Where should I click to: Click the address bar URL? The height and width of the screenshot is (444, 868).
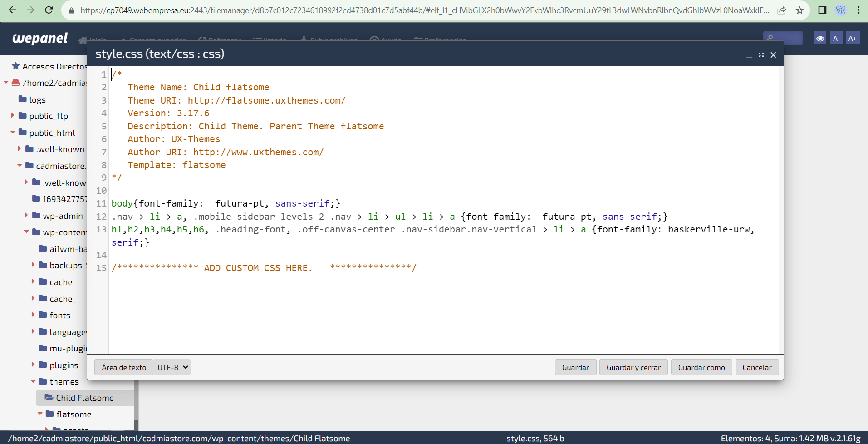[425, 10]
